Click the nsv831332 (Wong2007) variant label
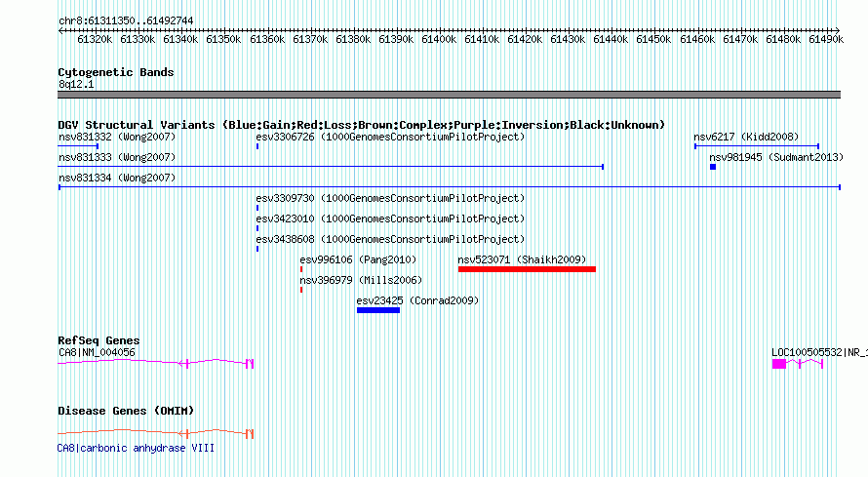868x477 pixels. [x=117, y=137]
